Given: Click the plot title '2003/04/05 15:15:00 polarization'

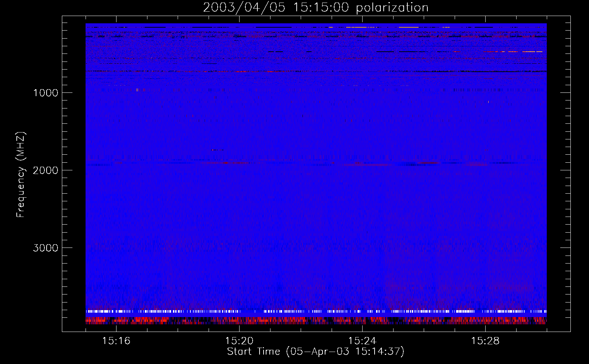Looking at the screenshot, I should [316, 8].
